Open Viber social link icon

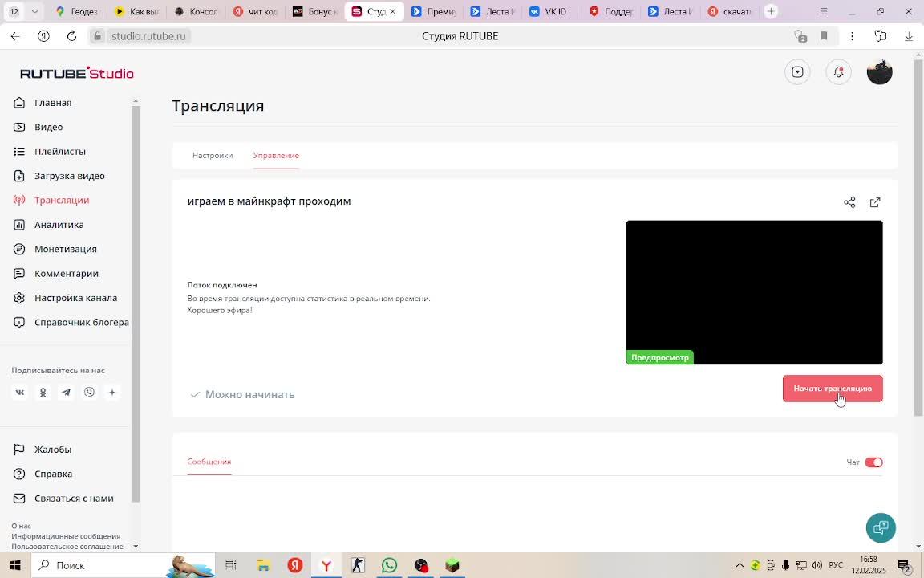pyautogui.click(x=89, y=393)
